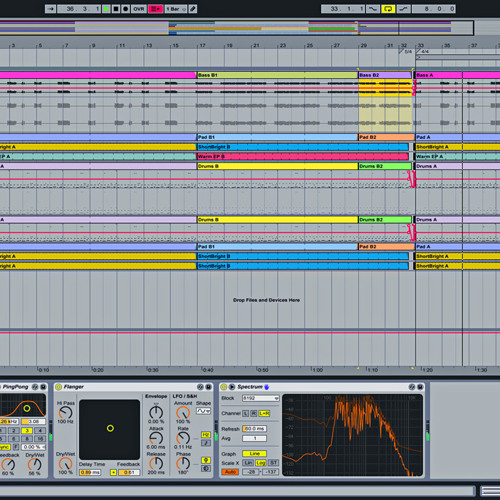Select the 4/4 time signature marker
The image size is (500, 500).
point(422,51)
